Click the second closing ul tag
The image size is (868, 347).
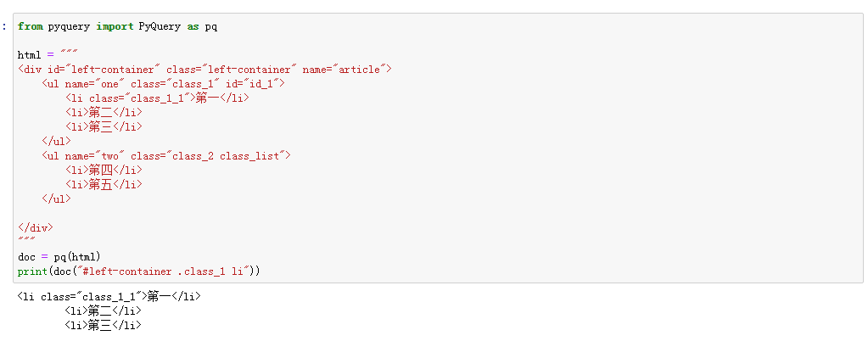click(56, 199)
